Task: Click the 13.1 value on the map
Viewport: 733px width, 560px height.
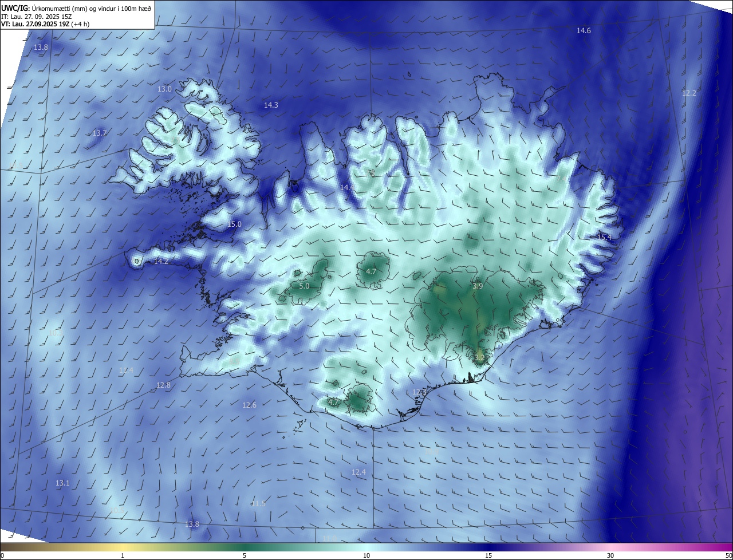Action: click(x=62, y=483)
